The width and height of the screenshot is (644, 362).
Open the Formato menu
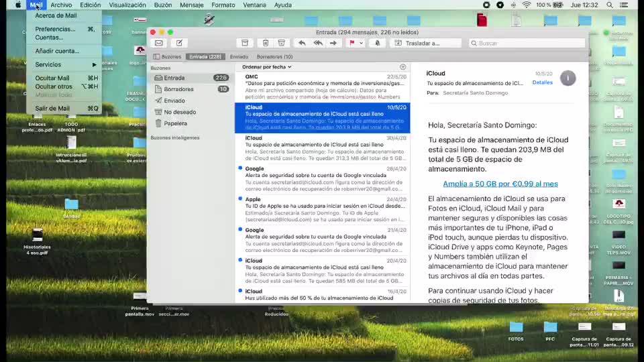click(223, 5)
